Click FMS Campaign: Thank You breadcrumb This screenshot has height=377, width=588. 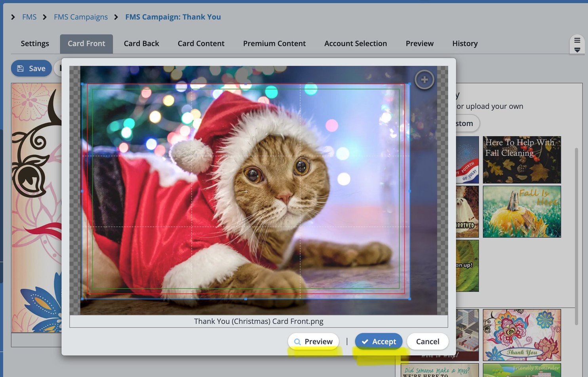[x=173, y=17]
